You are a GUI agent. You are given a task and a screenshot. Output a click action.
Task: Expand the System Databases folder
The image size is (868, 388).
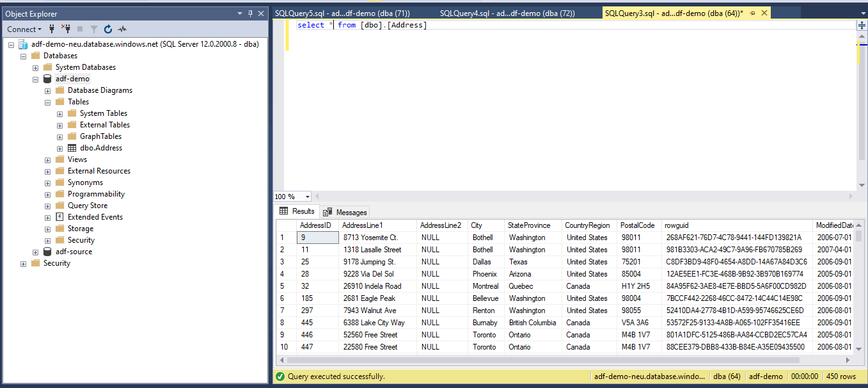pos(36,67)
